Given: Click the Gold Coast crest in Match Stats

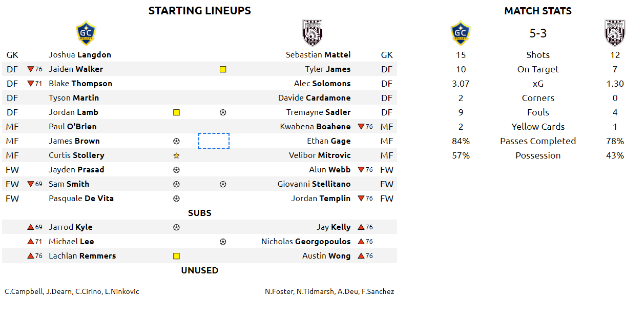Looking at the screenshot, I should coord(461,33).
